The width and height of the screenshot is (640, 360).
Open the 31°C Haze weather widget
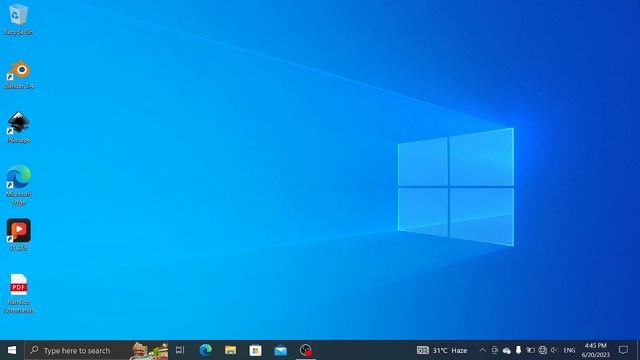[x=442, y=350]
